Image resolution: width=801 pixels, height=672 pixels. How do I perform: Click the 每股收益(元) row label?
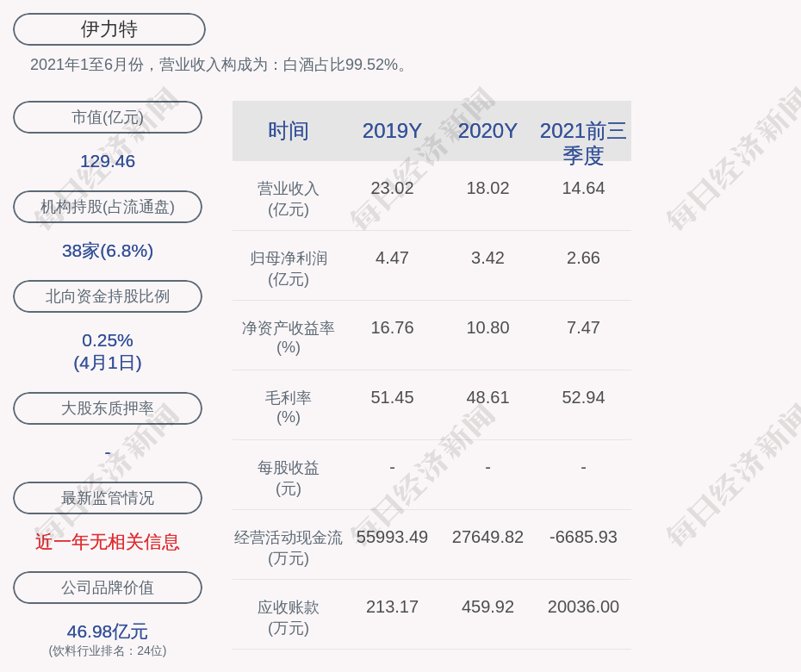[x=289, y=478]
